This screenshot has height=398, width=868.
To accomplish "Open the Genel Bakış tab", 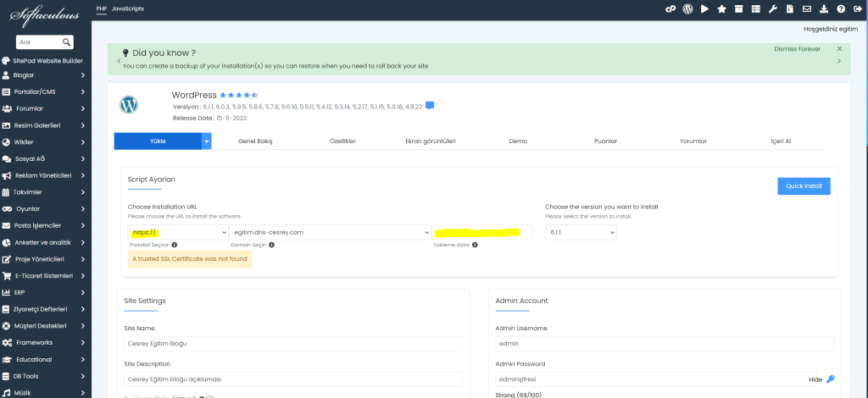I will point(255,141).
